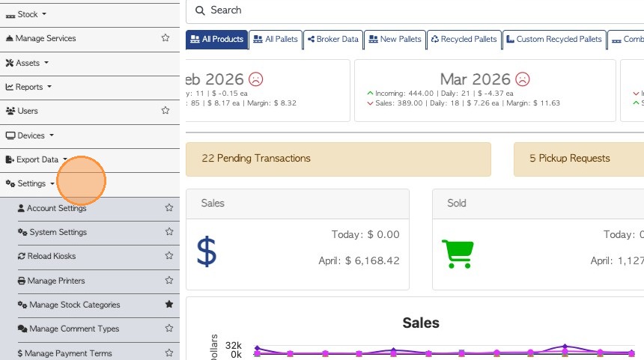Switch to the Recycled Pallets tab
The image size is (644, 360).
(x=464, y=39)
